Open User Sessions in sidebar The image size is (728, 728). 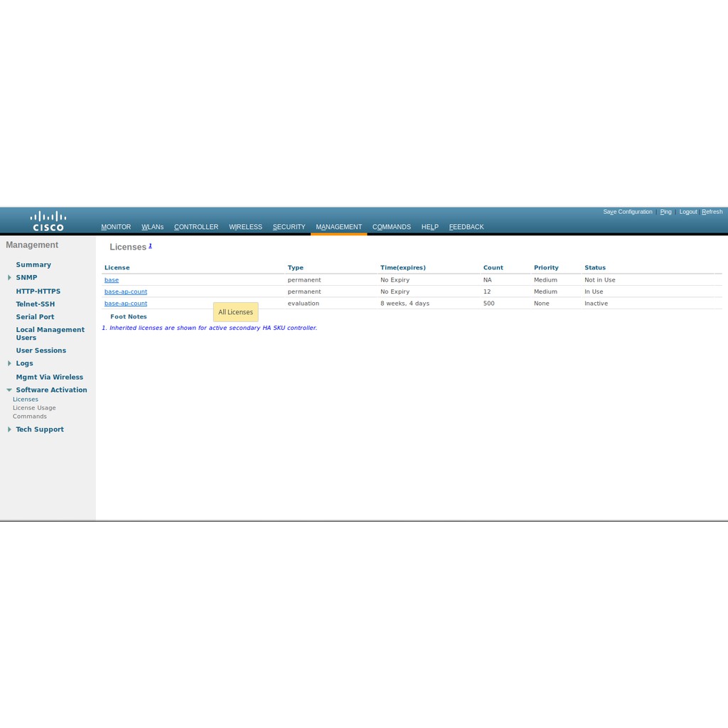coord(41,350)
